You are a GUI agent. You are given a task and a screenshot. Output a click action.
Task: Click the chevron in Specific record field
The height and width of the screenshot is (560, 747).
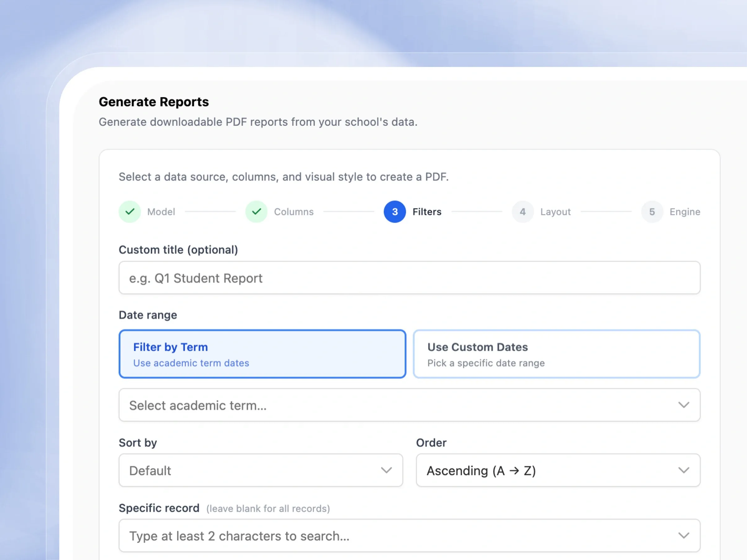pos(684,535)
